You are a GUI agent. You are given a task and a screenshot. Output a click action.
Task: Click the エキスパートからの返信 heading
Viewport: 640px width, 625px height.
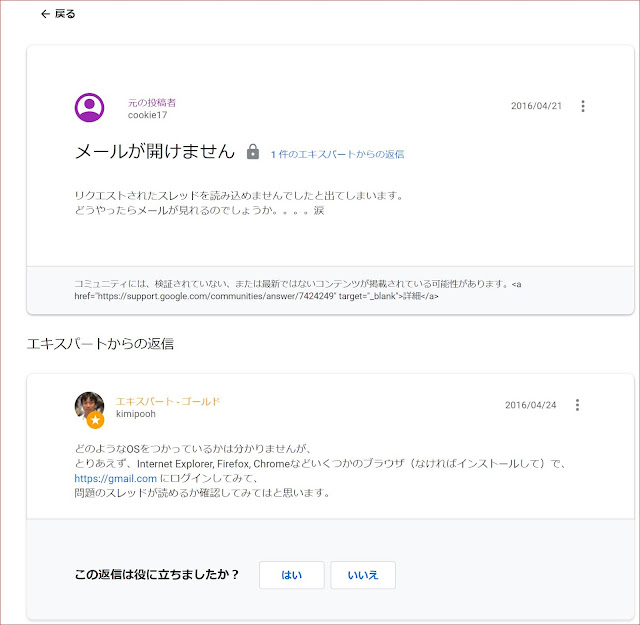coord(100,344)
